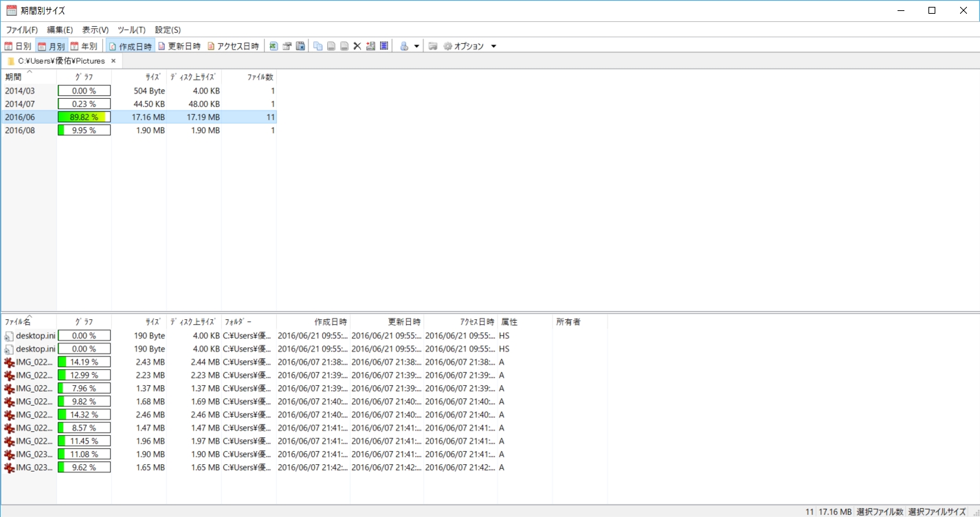Viewport: 980px width, 517px height.
Task: Click the file icon of the 7.96 % image row
Action: [9, 388]
